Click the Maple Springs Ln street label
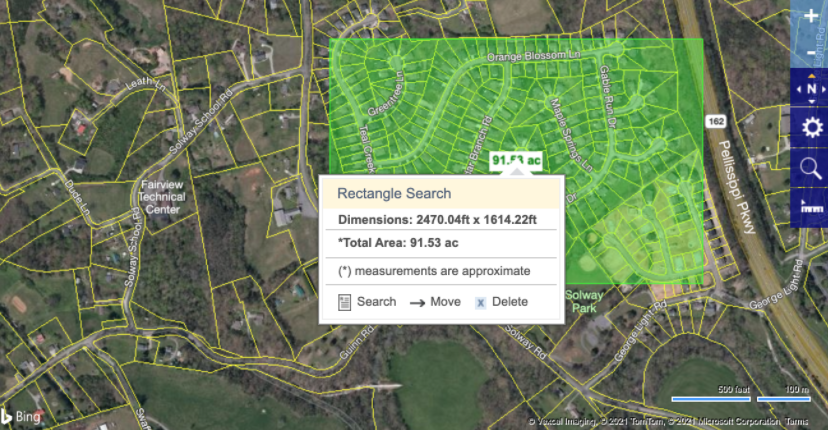 coord(571,134)
